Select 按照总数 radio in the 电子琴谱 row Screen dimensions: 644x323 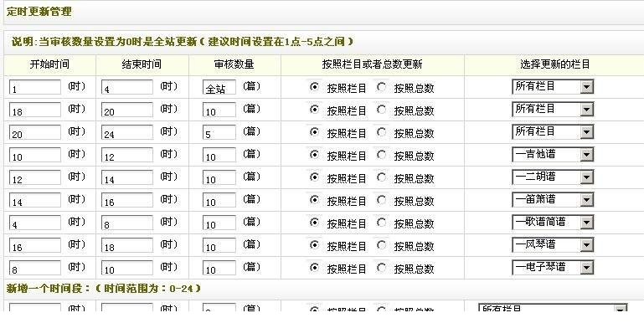click(382, 267)
